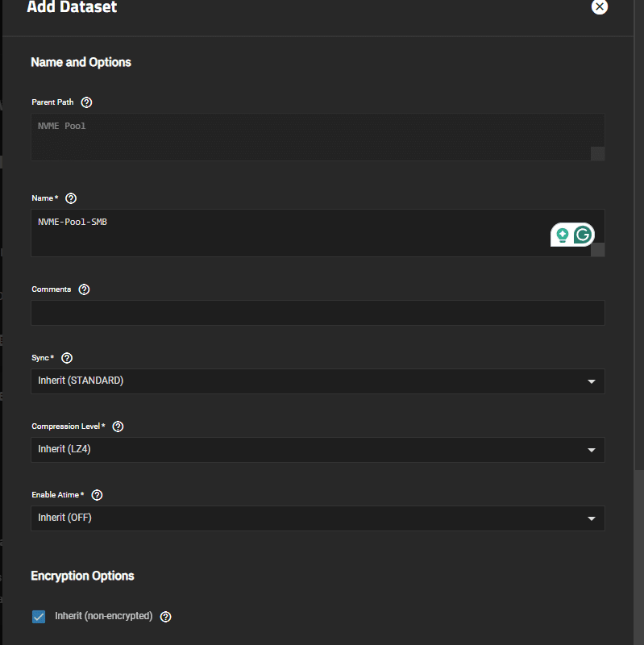Show help for Inherit (non-encrypted)
644x645 pixels.
click(x=165, y=617)
